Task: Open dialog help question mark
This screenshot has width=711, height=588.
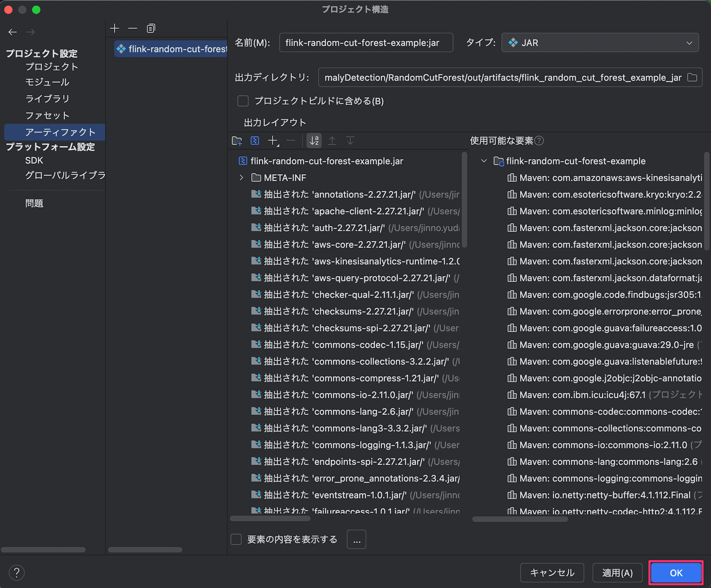Action: pos(16,573)
